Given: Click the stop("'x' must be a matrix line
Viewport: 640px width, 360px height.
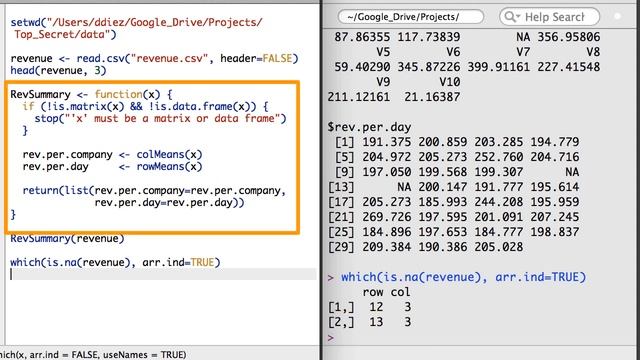Looking at the screenshot, I should click(160, 118).
